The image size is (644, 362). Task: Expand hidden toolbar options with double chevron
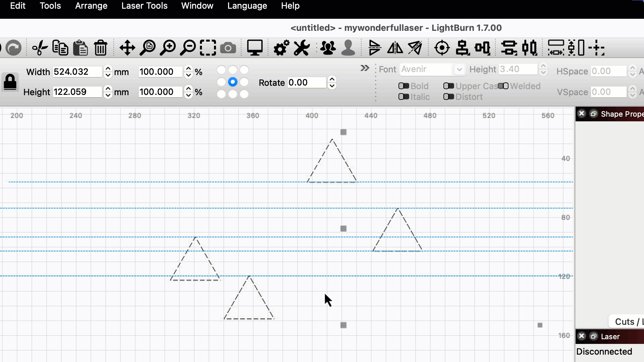click(365, 68)
